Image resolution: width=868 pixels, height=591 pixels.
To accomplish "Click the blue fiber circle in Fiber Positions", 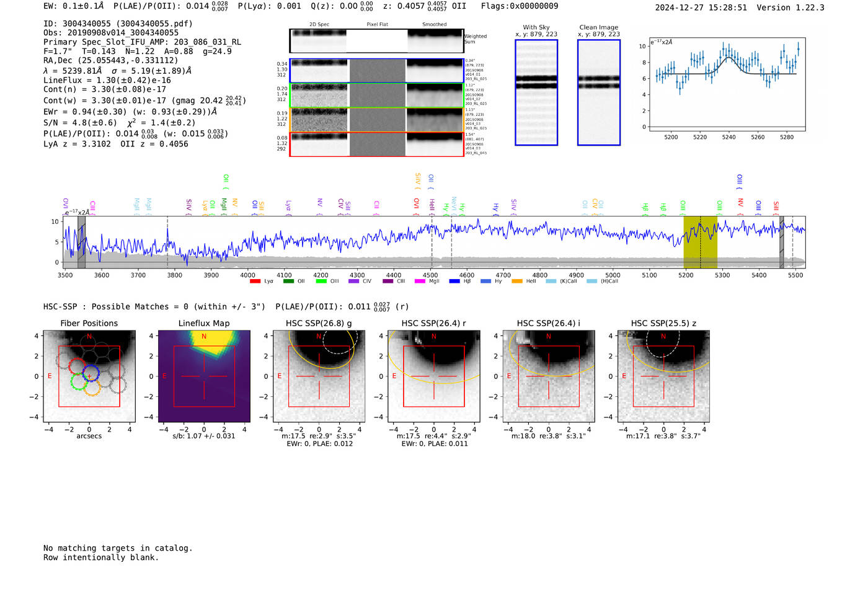I will point(91,374).
